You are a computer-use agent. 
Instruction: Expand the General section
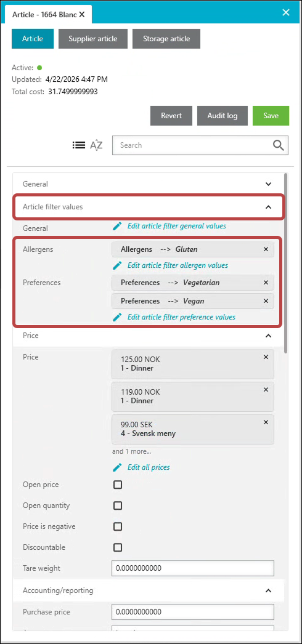tap(148, 184)
